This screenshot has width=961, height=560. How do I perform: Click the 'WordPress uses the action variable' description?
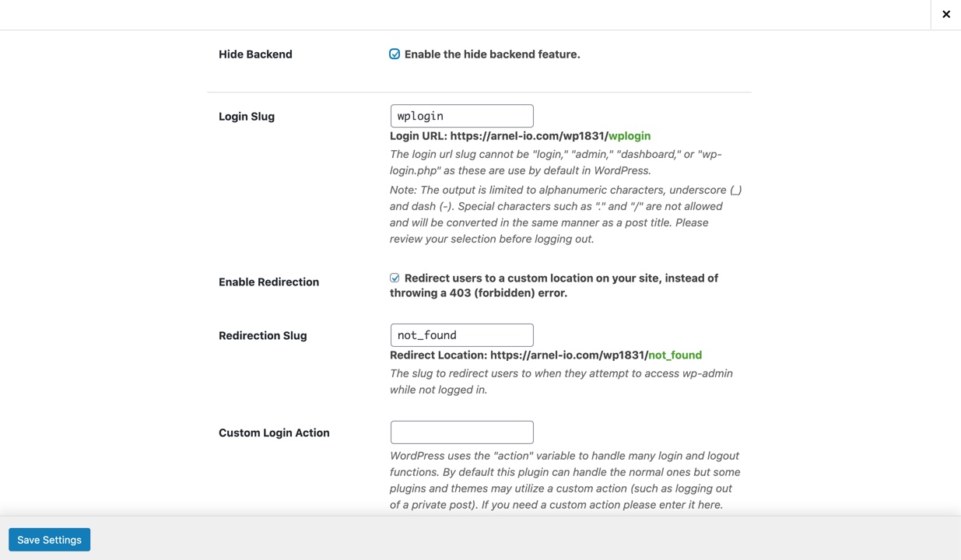tap(565, 480)
